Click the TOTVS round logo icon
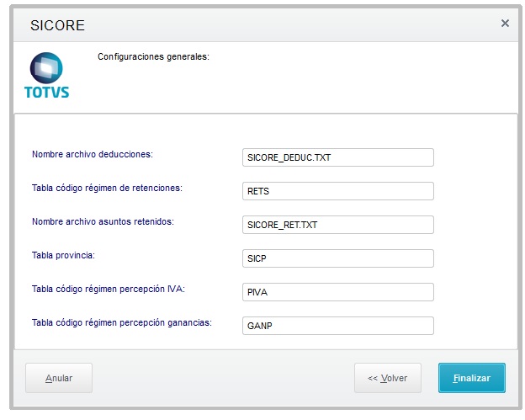Screen dimensions: 525x420 [46, 67]
